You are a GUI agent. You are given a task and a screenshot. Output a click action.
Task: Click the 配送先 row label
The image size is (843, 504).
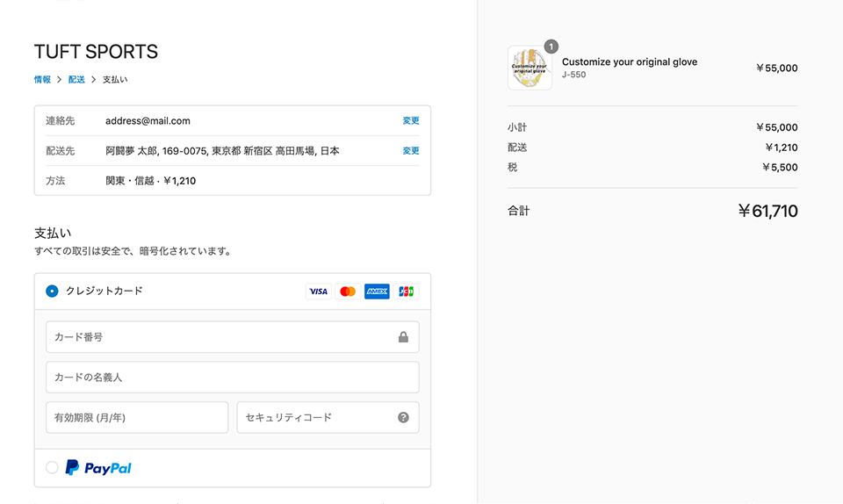61,151
